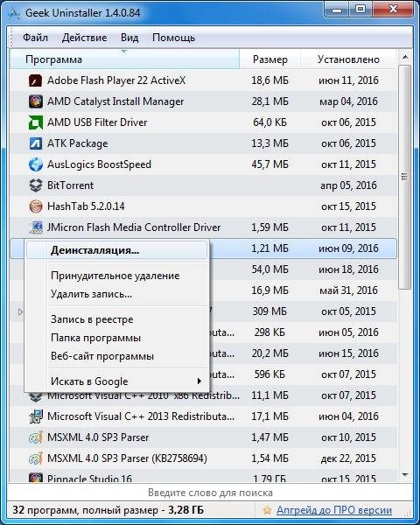Close the Geek Uninstaller window
The image size is (420, 525).
pos(393,10)
